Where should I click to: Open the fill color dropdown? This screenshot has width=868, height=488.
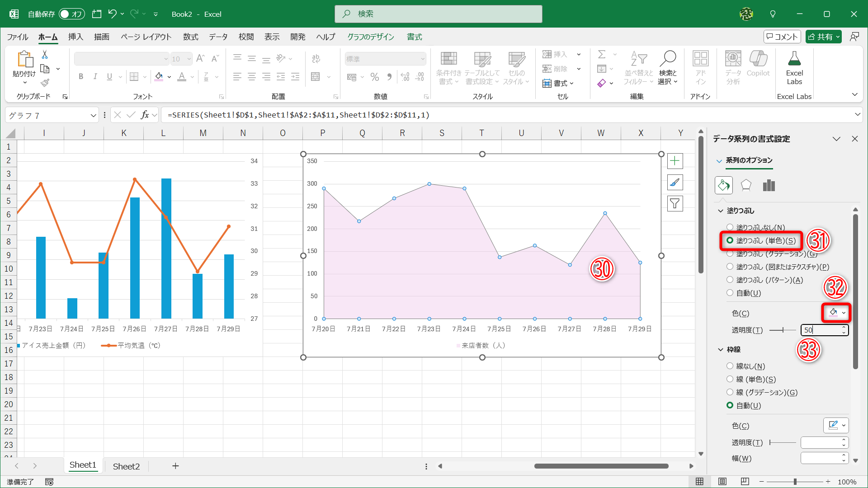[x=844, y=313]
